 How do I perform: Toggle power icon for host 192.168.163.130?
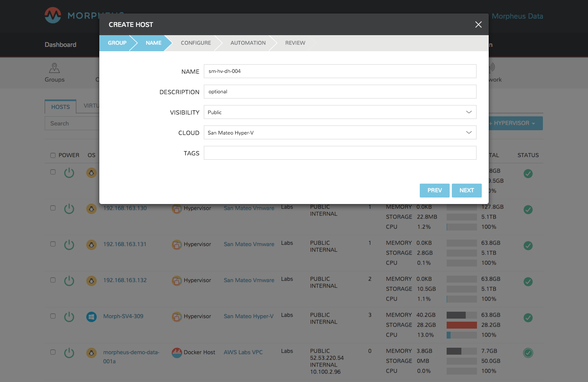[69, 209]
